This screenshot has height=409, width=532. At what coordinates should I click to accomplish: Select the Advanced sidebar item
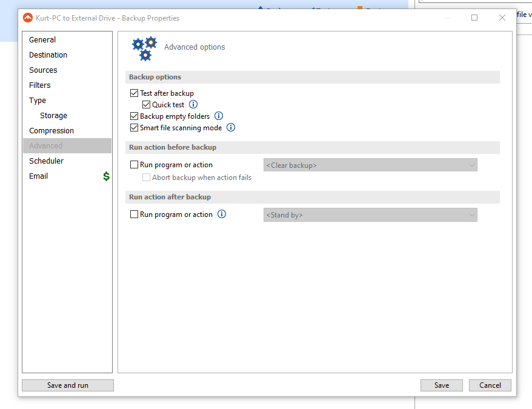67,145
